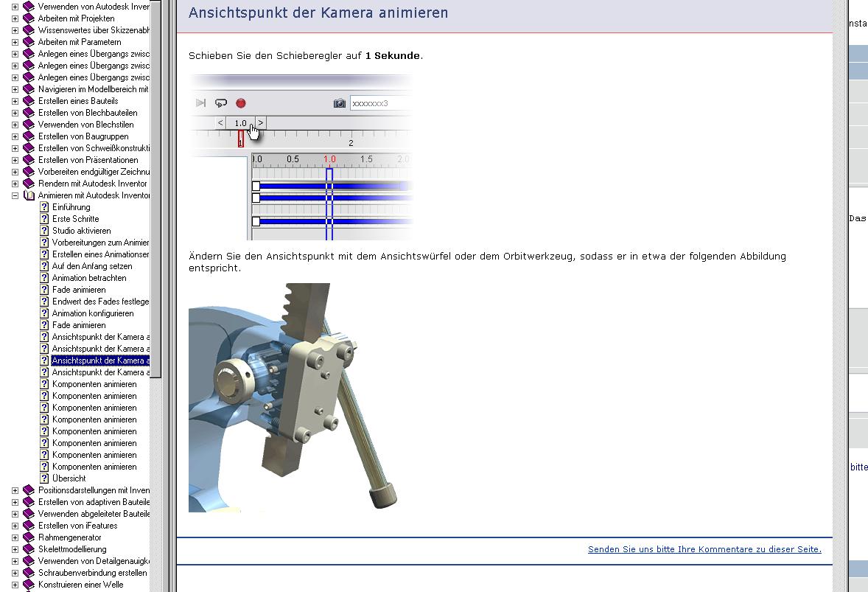Click the question-mark topic icon for Einführung
Image resolution: width=868 pixels, height=592 pixels.
(x=44, y=207)
